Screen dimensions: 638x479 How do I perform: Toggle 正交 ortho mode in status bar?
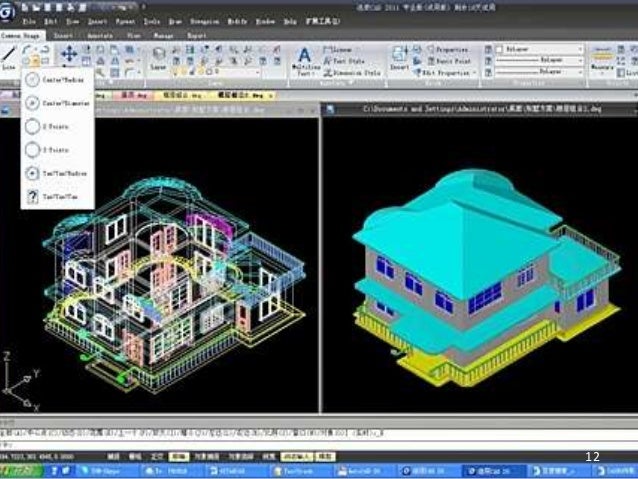[157, 457]
